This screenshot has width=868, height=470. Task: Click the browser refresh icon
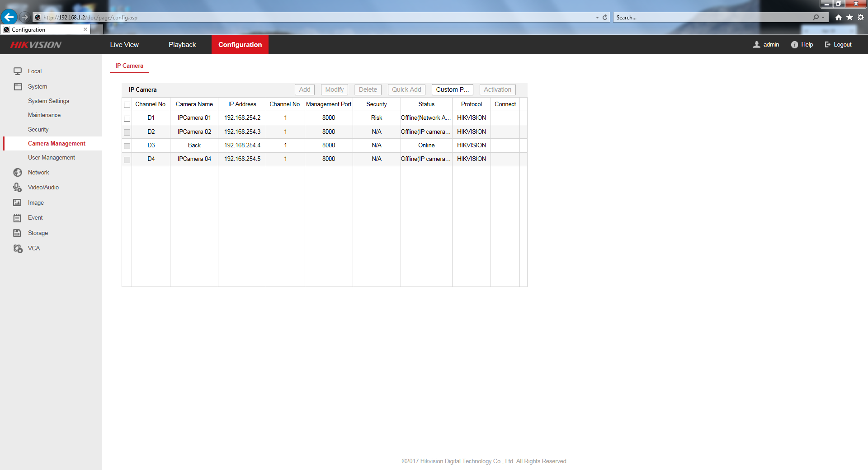coord(605,18)
